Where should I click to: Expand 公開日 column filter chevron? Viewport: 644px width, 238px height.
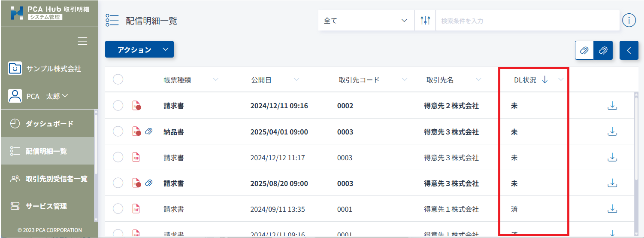coord(296,79)
